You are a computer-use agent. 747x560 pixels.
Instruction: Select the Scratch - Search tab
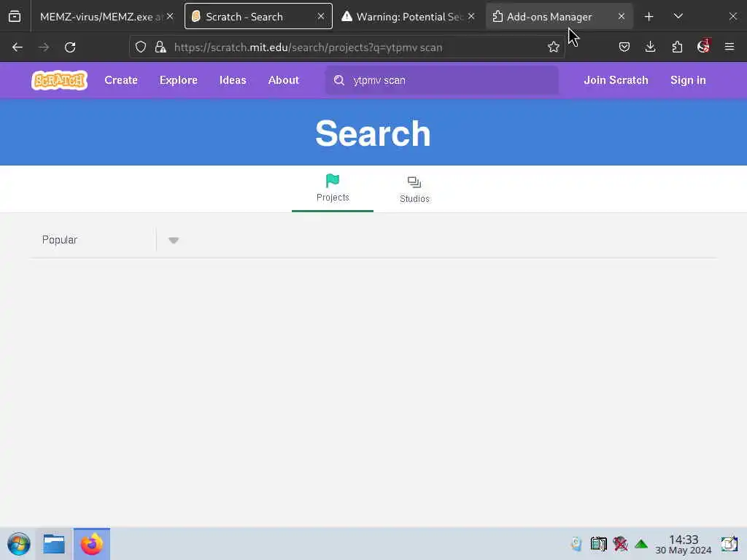pos(259,17)
